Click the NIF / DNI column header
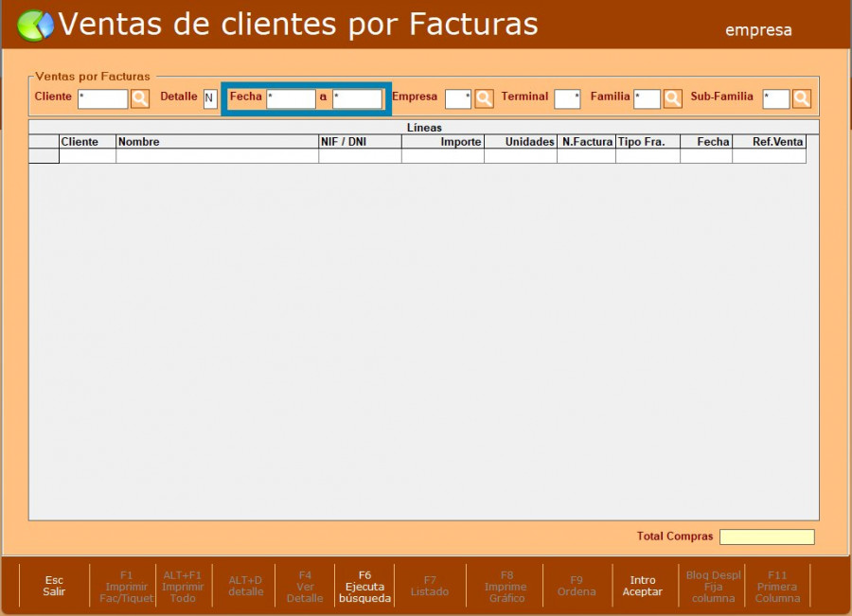The height and width of the screenshot is (616, 852). pyautogui.click(x=360, y=142)
